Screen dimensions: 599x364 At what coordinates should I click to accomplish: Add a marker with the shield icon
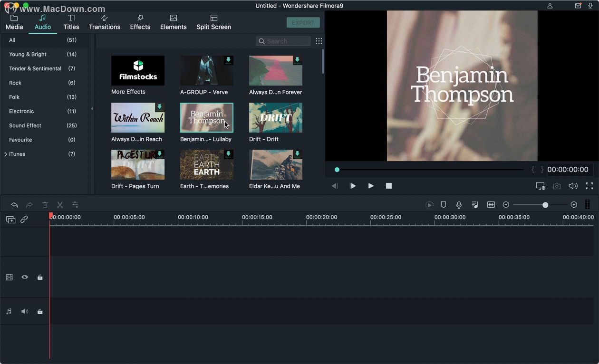point(444,205)
